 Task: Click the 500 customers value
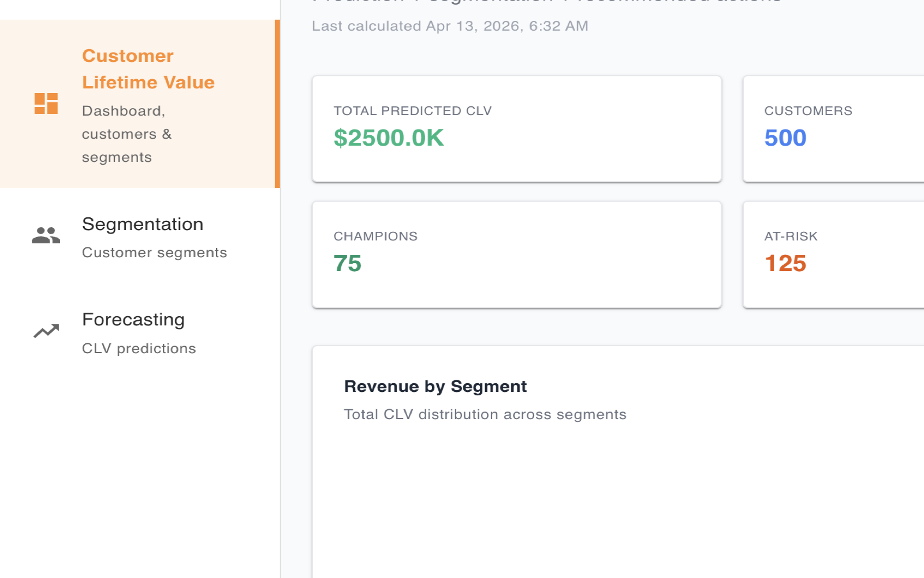click(x=785, y=138)
